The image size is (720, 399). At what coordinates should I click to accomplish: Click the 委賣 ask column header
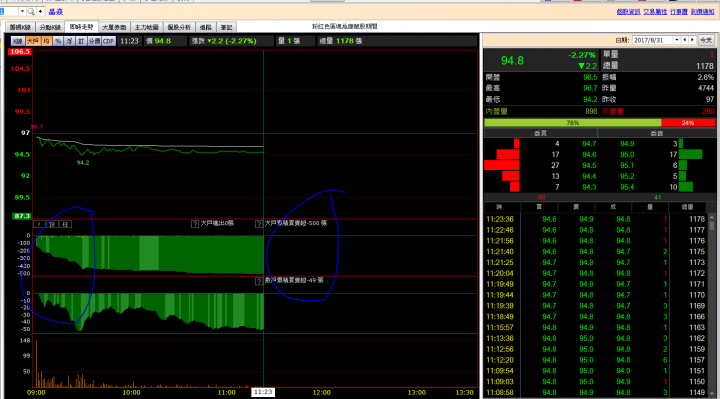click(657, 133)
